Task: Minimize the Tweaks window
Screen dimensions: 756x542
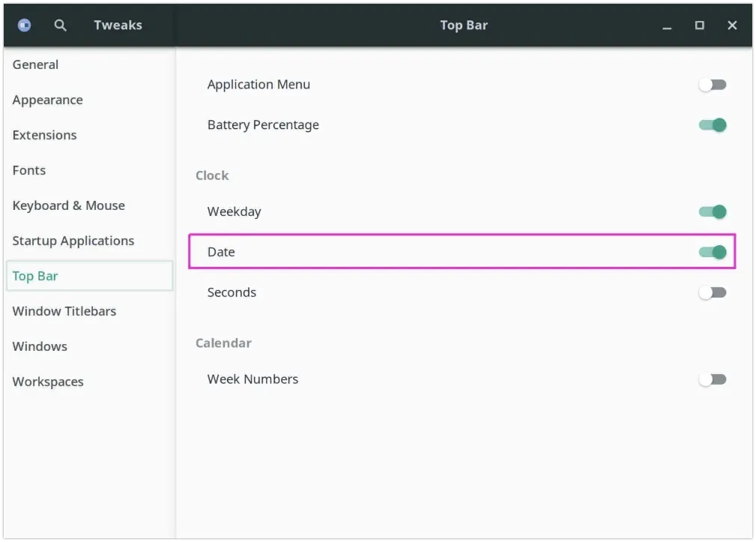Action: pos(667,25)
